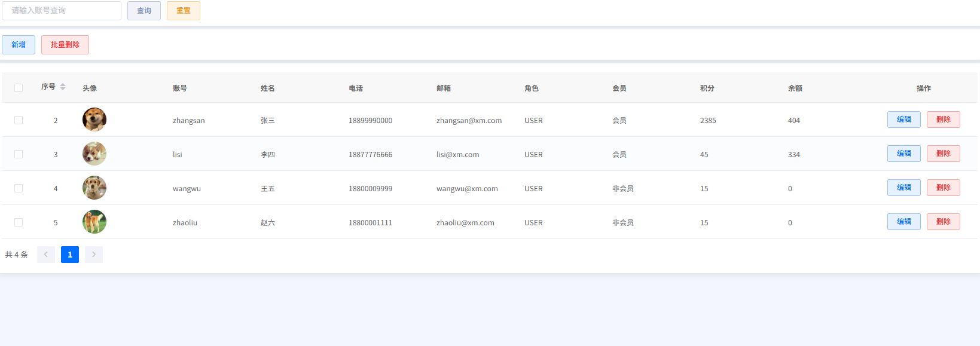Delete lisi's row using 删除
The height and width of the screenshot is (346, 980).
(x=943, y=154)
